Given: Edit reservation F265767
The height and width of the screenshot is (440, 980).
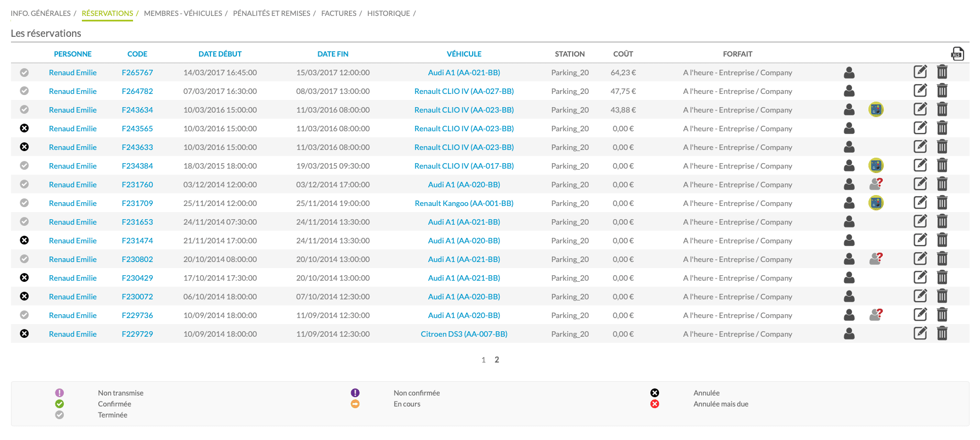Looking at the screenshot, I should point(920,72).
